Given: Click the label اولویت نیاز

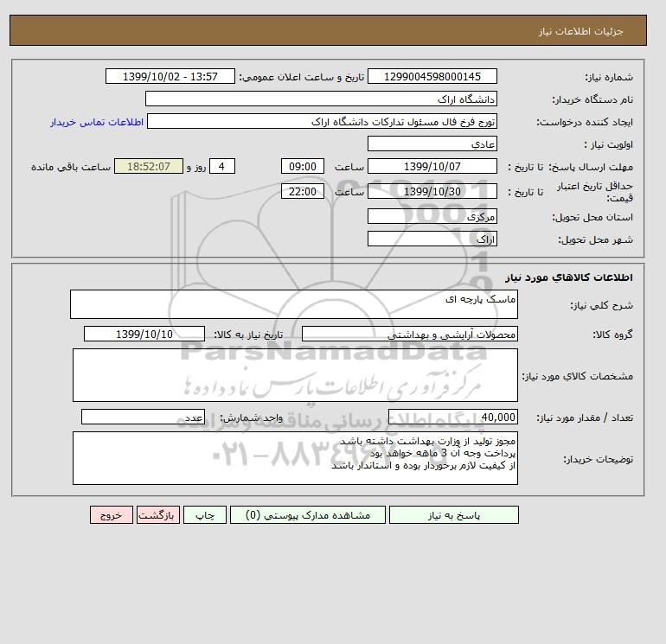Looking at the screenshot, I should (609, 144).
